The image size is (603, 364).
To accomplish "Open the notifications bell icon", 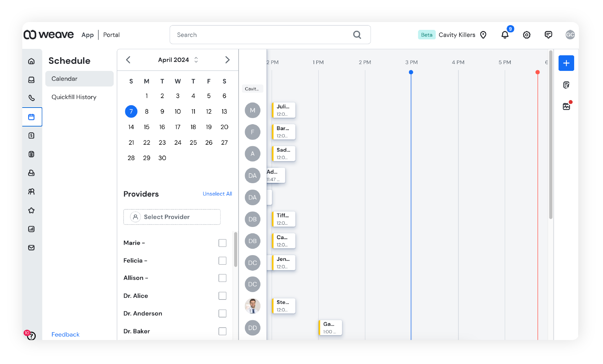I will [x=505, y=35].
